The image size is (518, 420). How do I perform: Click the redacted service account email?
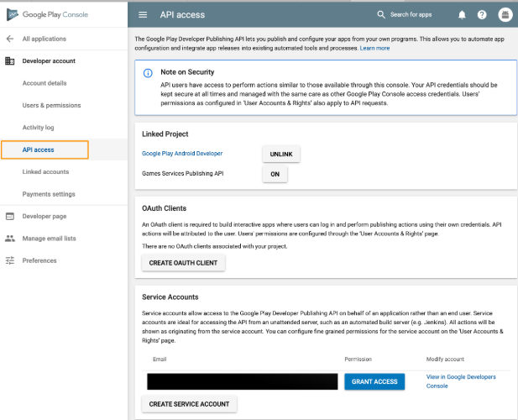[x=243, y=381]
